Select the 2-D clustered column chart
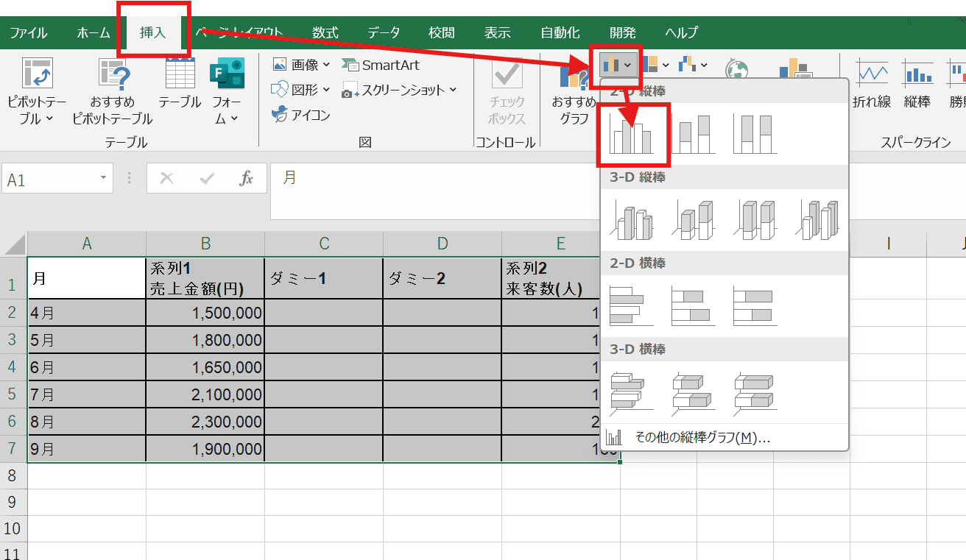The height and width of the screenshot is (560, 966). tap(632, 134)
